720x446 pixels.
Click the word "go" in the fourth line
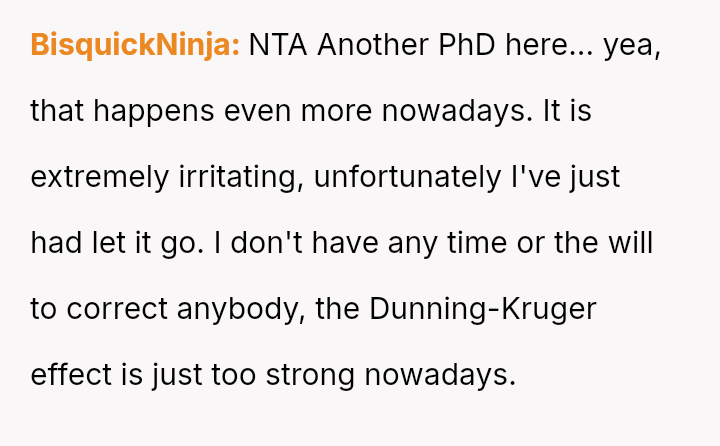click(186, 243)
